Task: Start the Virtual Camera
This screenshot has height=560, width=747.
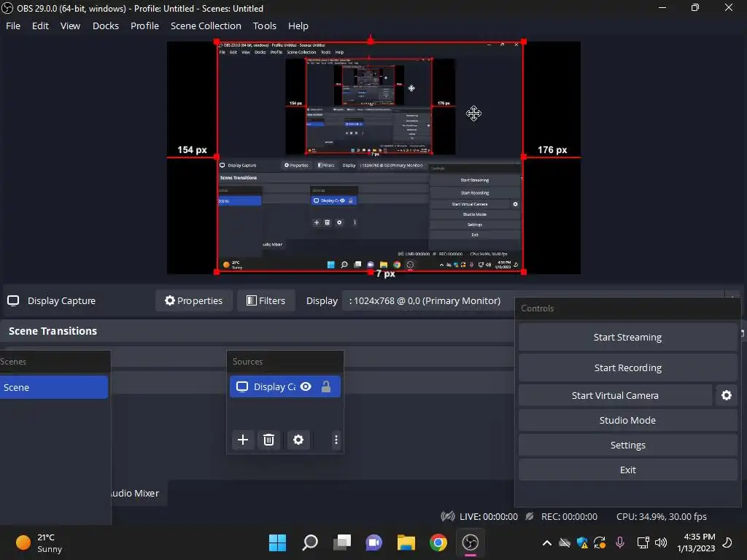Action: [615, 395]
